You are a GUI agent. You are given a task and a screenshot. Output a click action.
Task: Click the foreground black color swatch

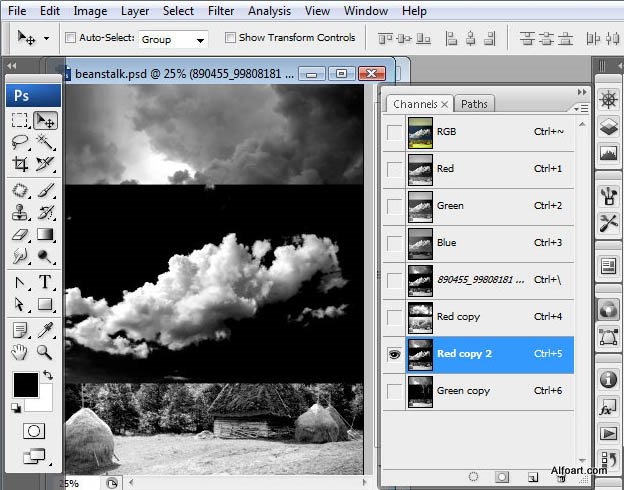pyautogui.click(x=26, y=385)
